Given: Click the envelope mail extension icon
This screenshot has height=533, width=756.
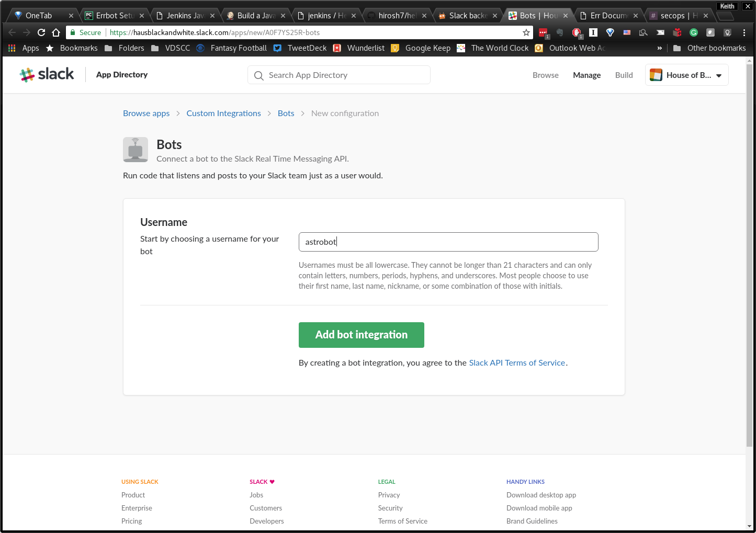Looking at the screenshot, I should (660, 32).
